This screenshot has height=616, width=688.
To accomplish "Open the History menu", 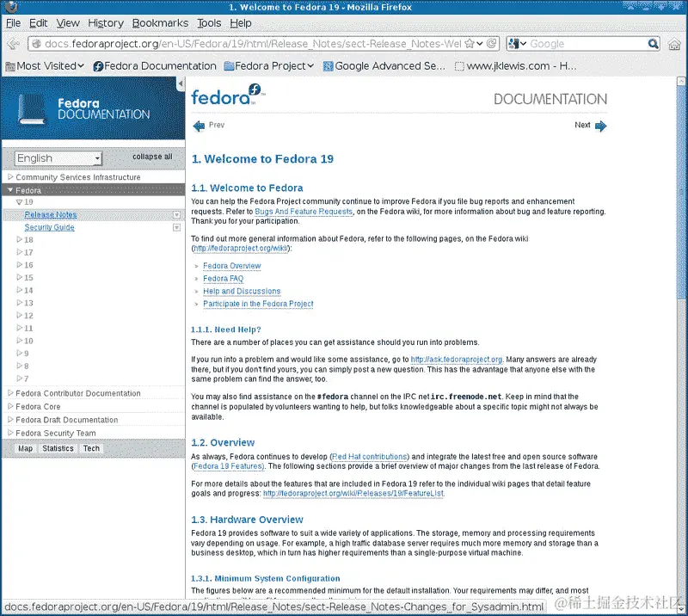I will [x=106, y=23].
